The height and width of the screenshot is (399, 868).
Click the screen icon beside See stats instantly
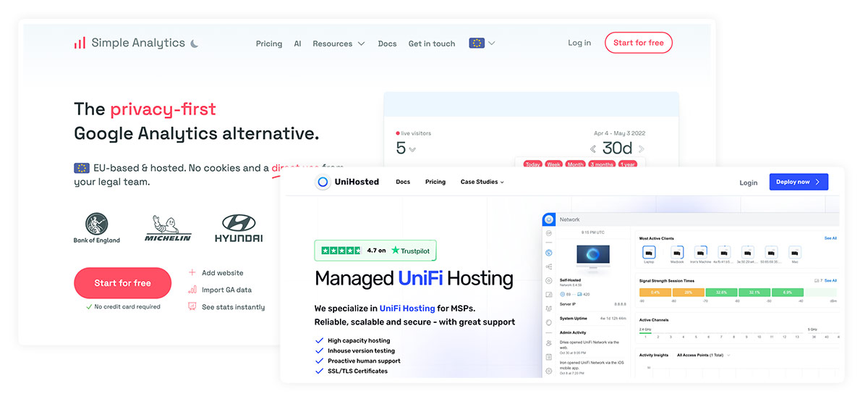[192, 307]
